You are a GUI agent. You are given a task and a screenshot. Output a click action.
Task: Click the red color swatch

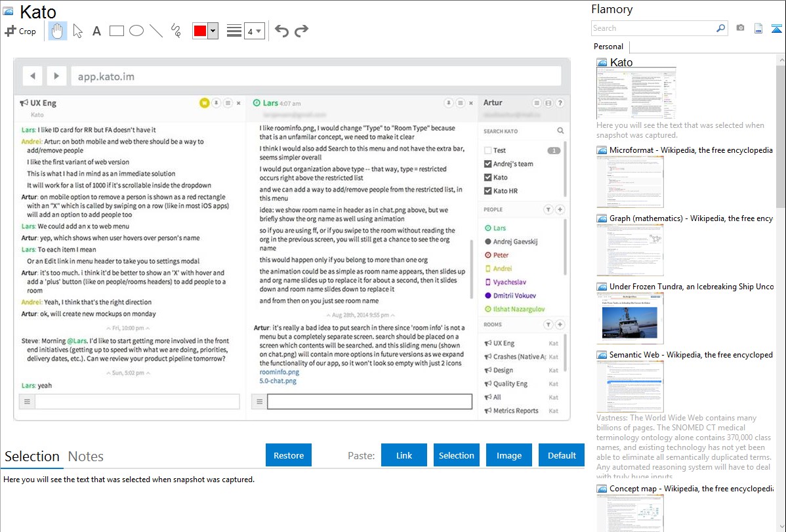pyautogui.click(x=200, y=31)
